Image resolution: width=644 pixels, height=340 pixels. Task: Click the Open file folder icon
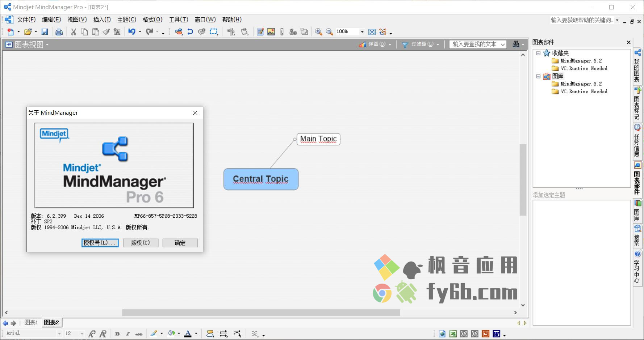pos(28,32)
